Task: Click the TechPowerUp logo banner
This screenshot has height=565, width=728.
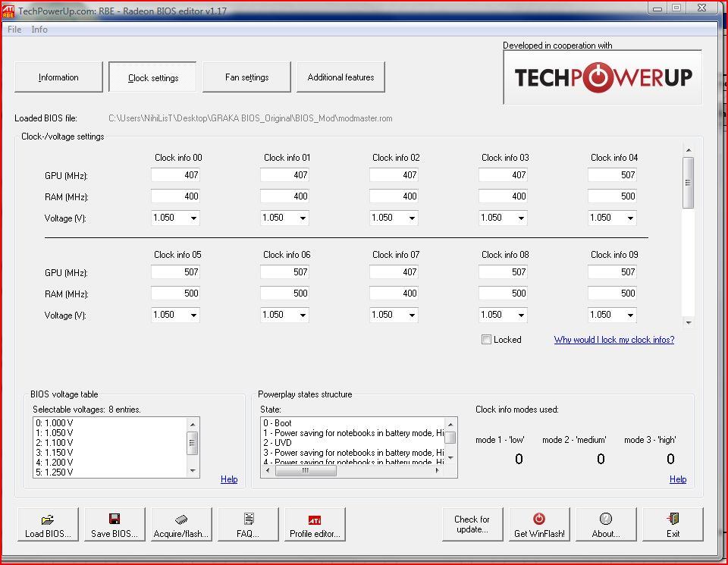Action: click(603, 77)
